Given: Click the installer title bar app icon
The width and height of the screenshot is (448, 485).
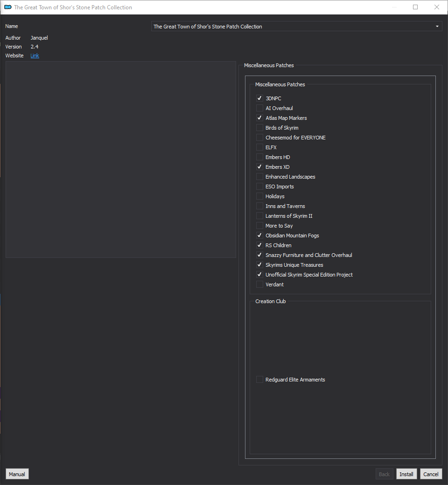Looking at the screenshot, I should point(8,7).
